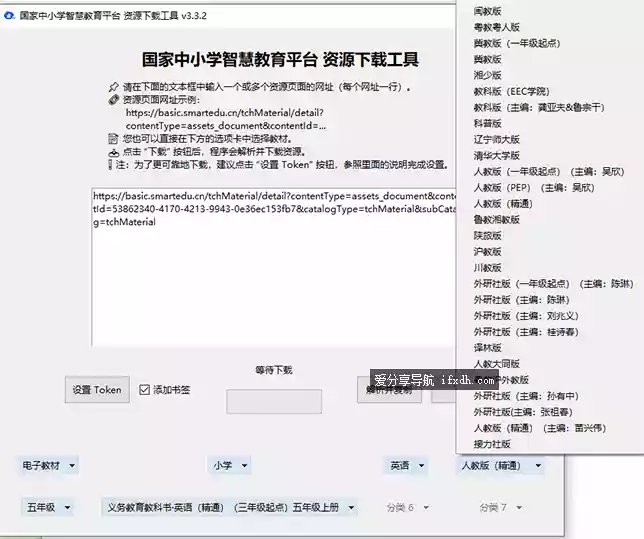This screenshot has width=644, height=539.
Task: Choose 外研社版(主编：张祖春)
Action: [x=523, y=412]
